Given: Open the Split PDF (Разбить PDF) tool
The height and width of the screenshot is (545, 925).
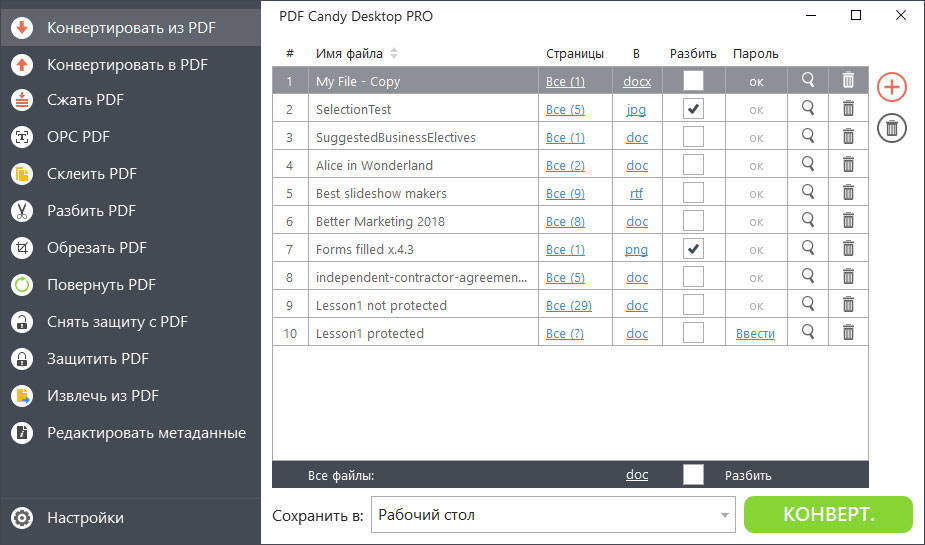Looking at the screenshot, I should point(90,211).
